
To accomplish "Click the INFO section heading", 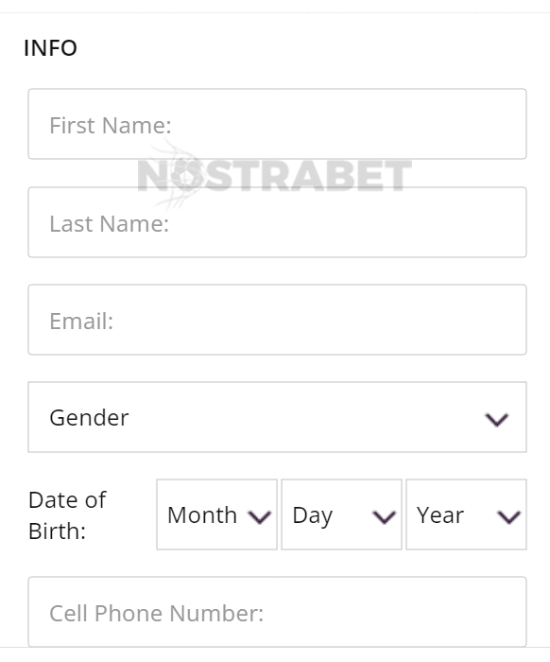I will coord(50,48).
